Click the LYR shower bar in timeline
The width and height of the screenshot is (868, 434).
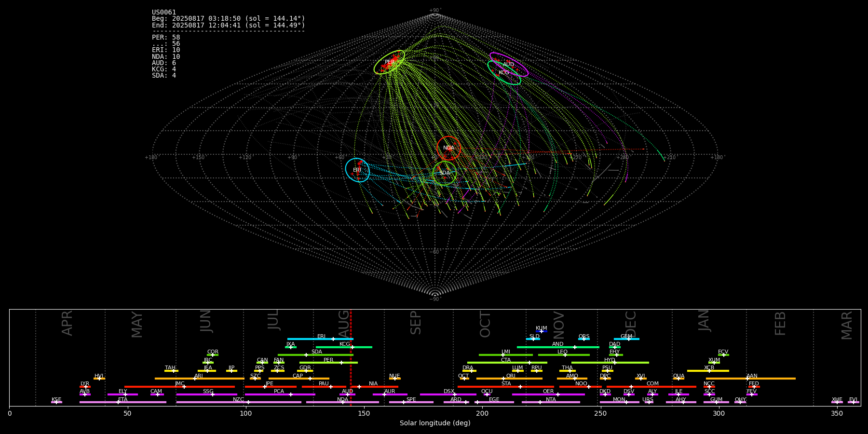pos(85,387)
